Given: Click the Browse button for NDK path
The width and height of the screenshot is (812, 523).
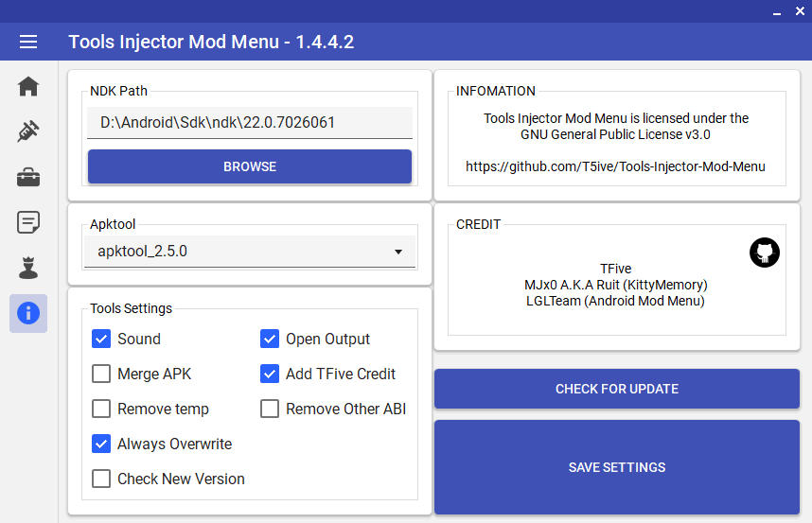Looking at the screenshot, I should [250, 166].
